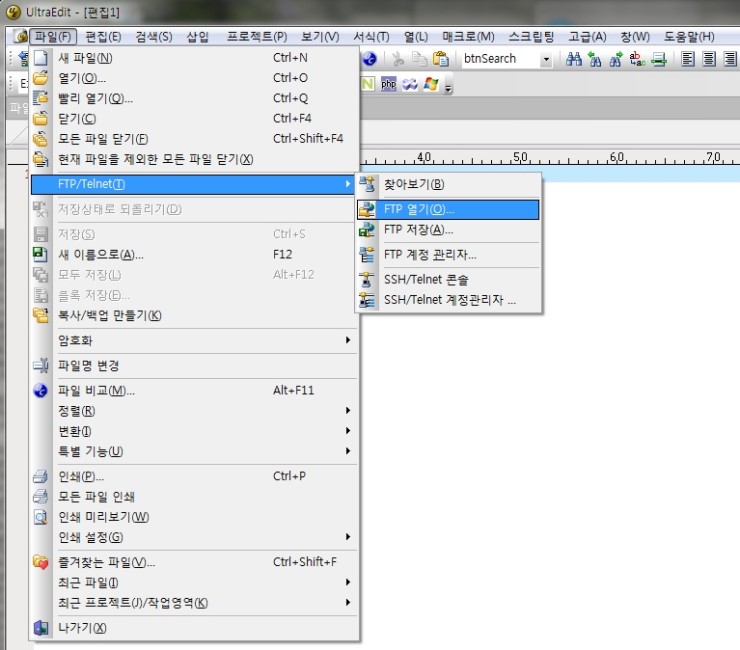
Task: Open the 도움말(H) menu
Action: [x=689, y=37]
